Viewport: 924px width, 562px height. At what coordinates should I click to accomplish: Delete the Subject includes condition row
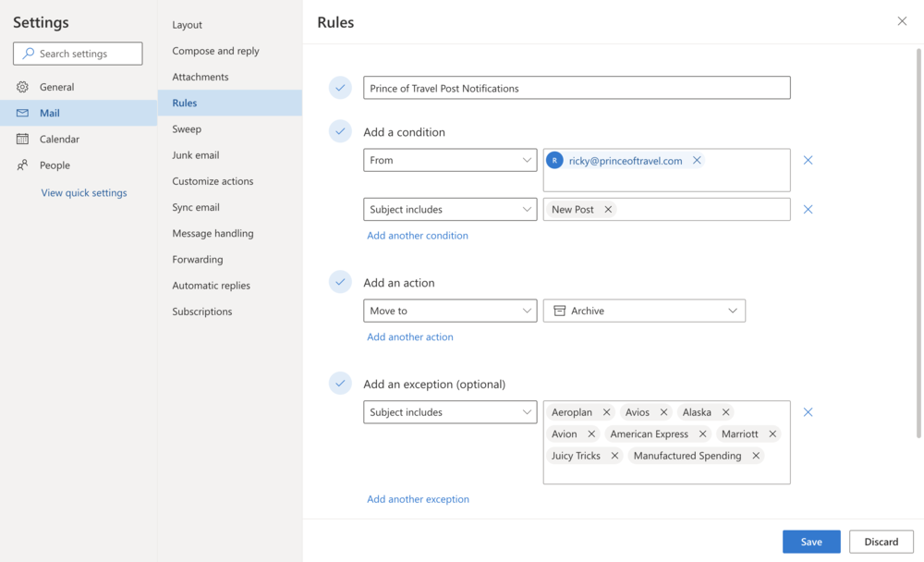click(808, 210)
